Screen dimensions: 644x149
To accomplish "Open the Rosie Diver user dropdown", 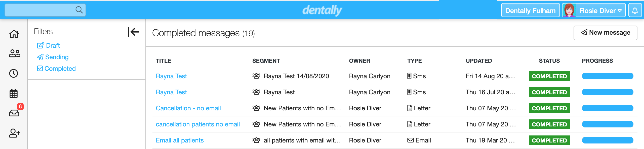I will 600,11.
